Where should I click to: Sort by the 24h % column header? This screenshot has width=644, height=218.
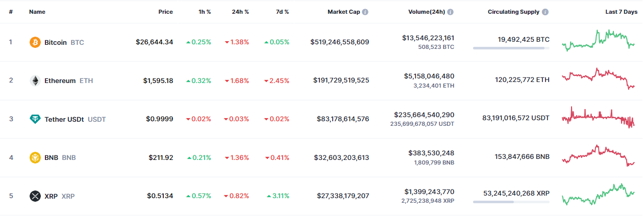click(239, 12)
